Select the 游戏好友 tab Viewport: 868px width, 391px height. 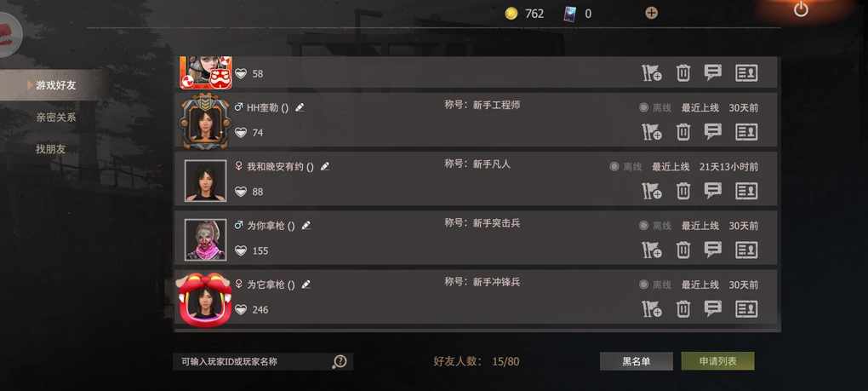click(x=54, y=85)
